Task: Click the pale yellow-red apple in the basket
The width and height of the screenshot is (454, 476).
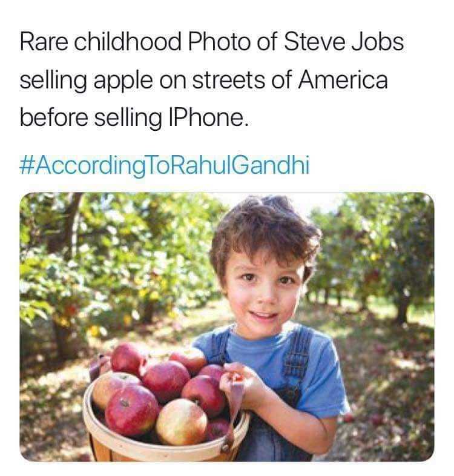Action: click(x=182, y=422)
